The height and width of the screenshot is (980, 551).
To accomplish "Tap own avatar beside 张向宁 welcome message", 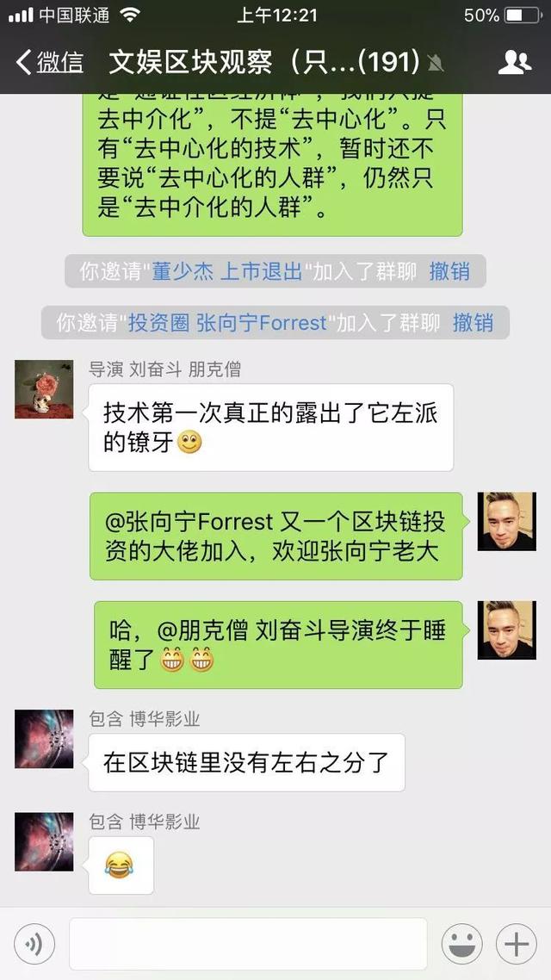I will tap(506, 521).
